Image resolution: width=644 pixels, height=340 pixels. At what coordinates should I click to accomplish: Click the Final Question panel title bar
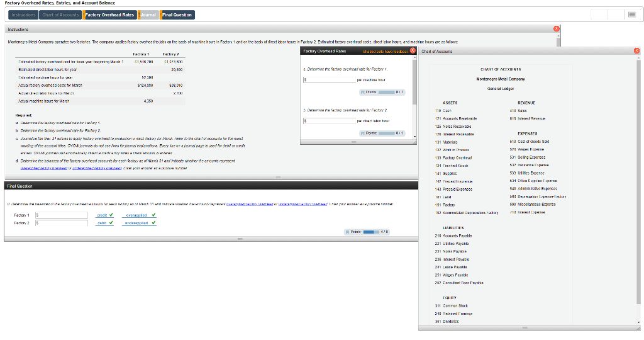point(211,186)
